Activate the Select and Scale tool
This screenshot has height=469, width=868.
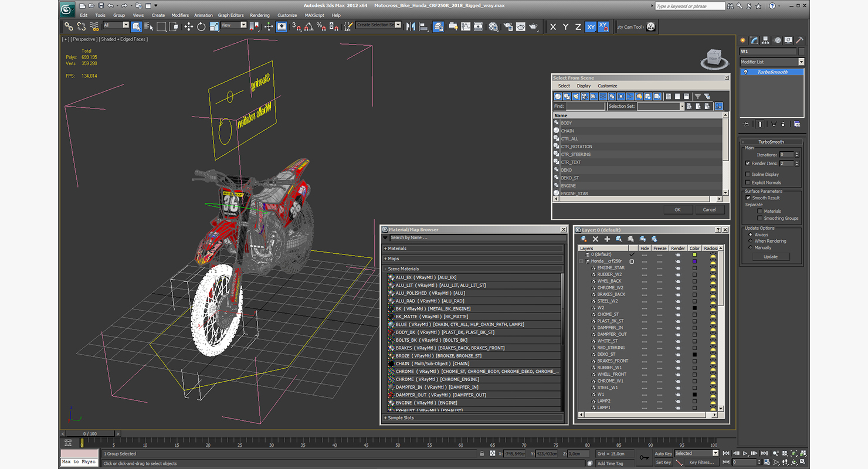(213, 26)
